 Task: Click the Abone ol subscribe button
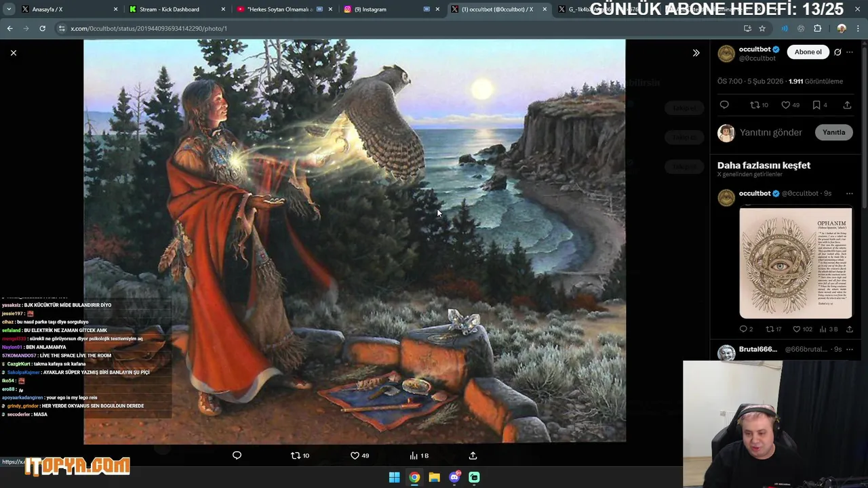pyautogui.click(x=808, y=52)
